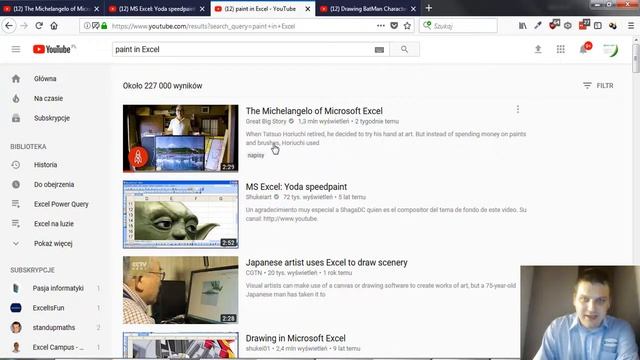640x360 pixels.
Task: Open the three-dot menu for Michelangelo video
Action: pyautogui.click(x=518, y=109)
